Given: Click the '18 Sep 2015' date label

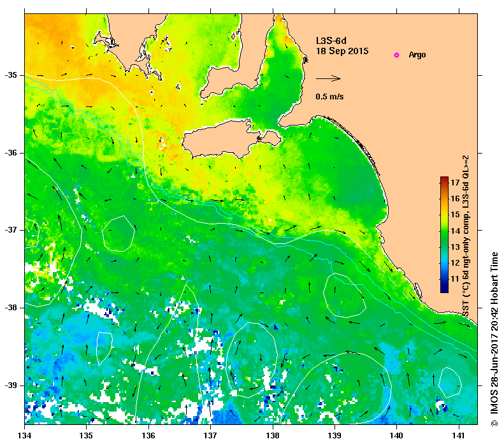Looking at the screenshot, I should [x=342, y=51].
